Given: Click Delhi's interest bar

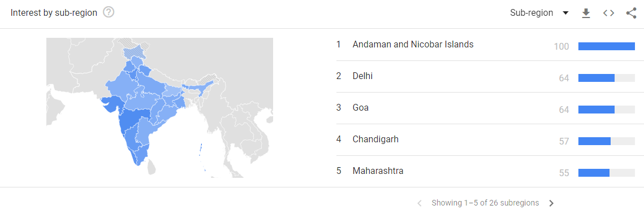Looking at the screenshot, I should [x=607, y=78].
